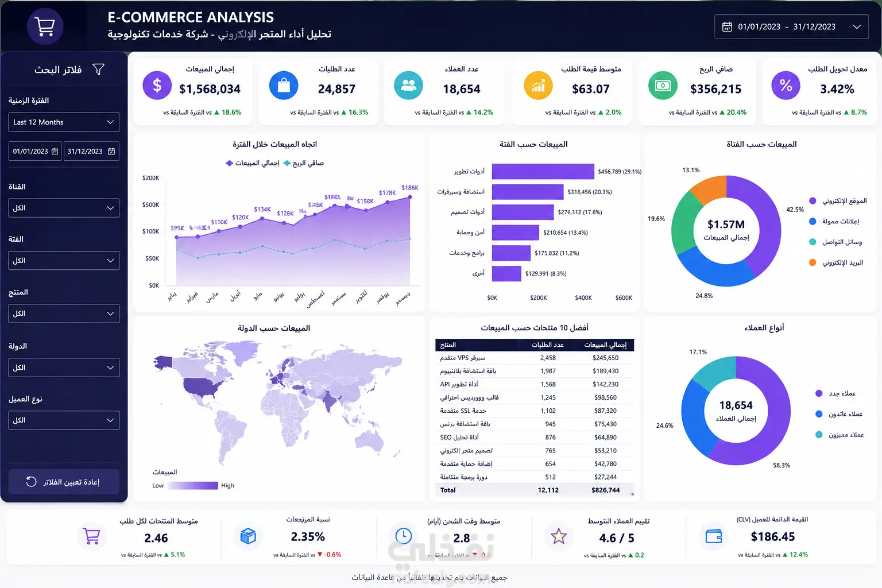Click the shopping cart logo icon
Screen dimensions: 882x588
coord(45,26)
